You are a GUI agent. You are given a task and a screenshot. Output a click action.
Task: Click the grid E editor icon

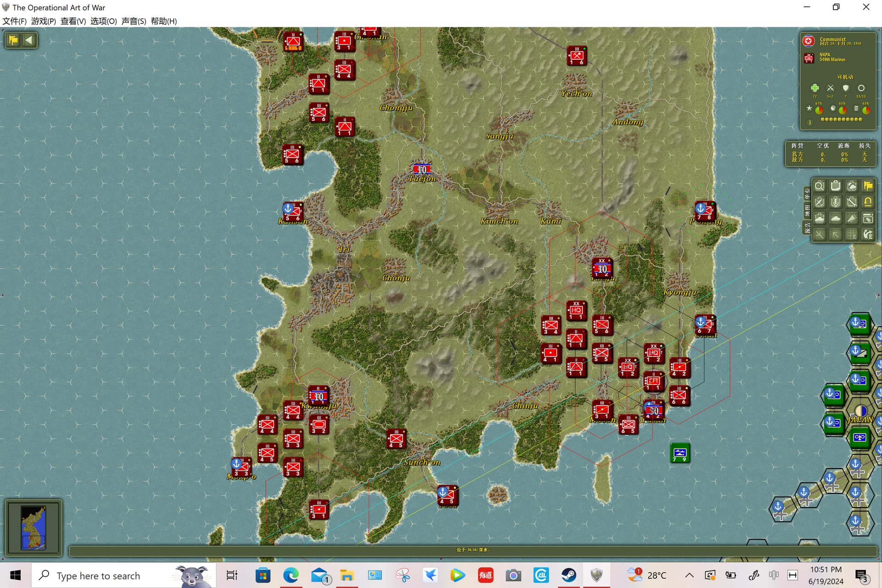(852, 235)
